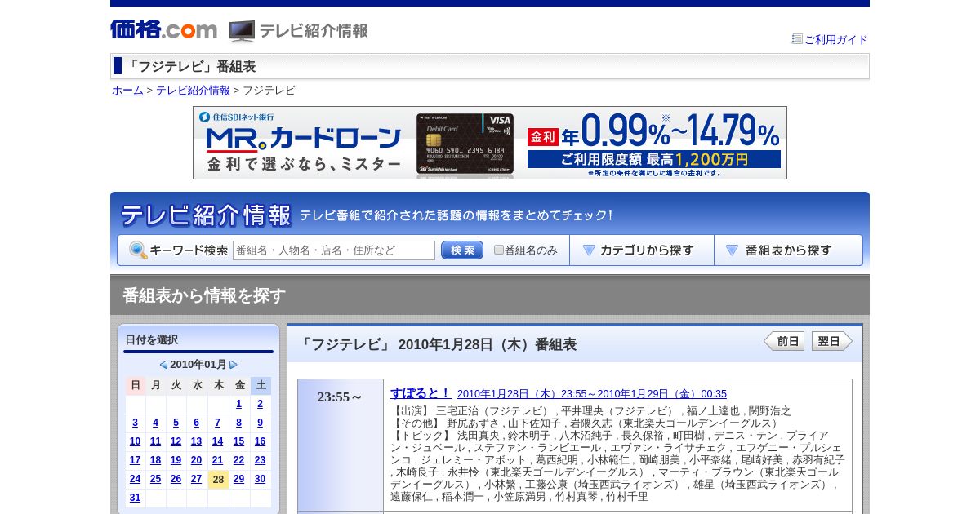Screen dimensions: 980x514
Task: Click the guide page icon beside ご利用ガイド
Action: pyautogui.click(x=797, y=38)
